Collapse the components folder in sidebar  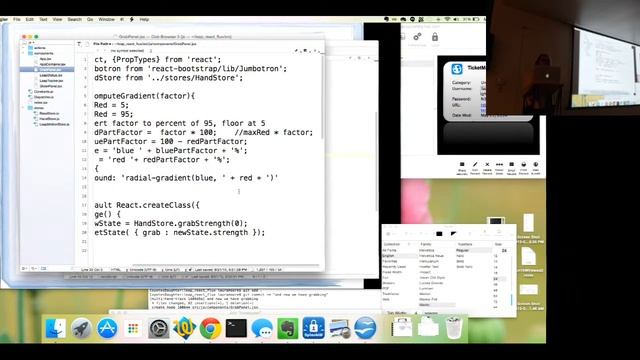(24, 53)
